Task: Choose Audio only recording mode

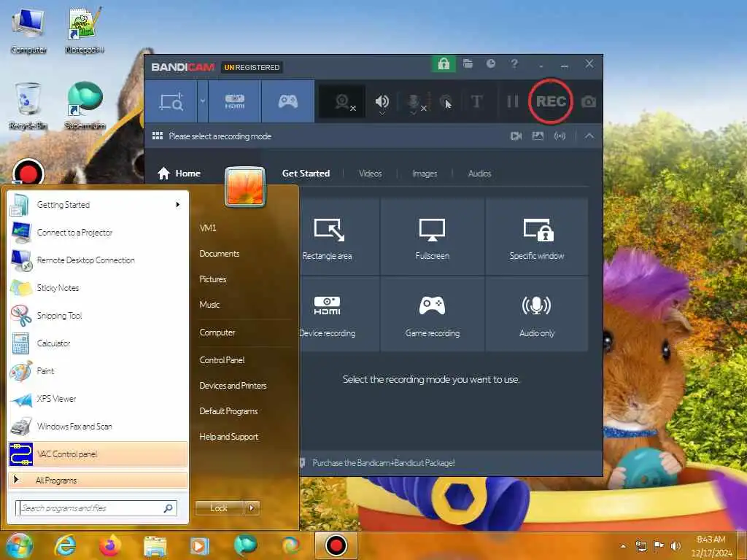Action: tap(536, 314)
